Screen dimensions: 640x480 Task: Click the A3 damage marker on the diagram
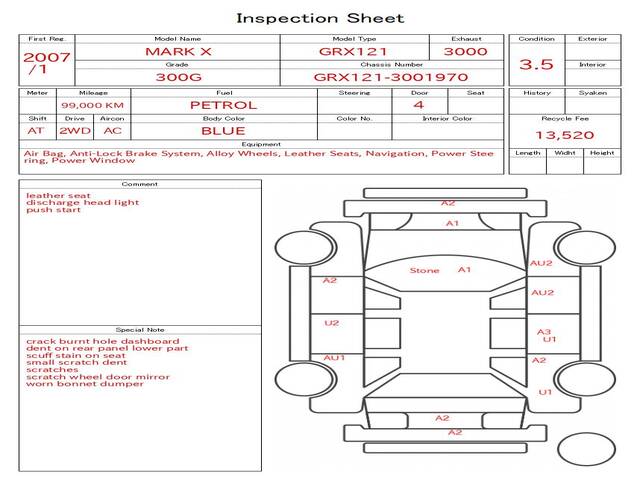pyautogui.click(x=544, y=332)
